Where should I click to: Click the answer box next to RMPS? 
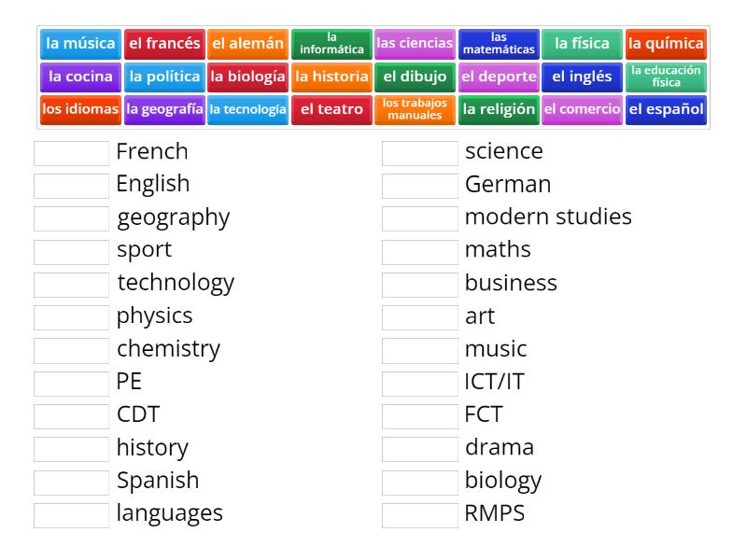pos(420,512)
